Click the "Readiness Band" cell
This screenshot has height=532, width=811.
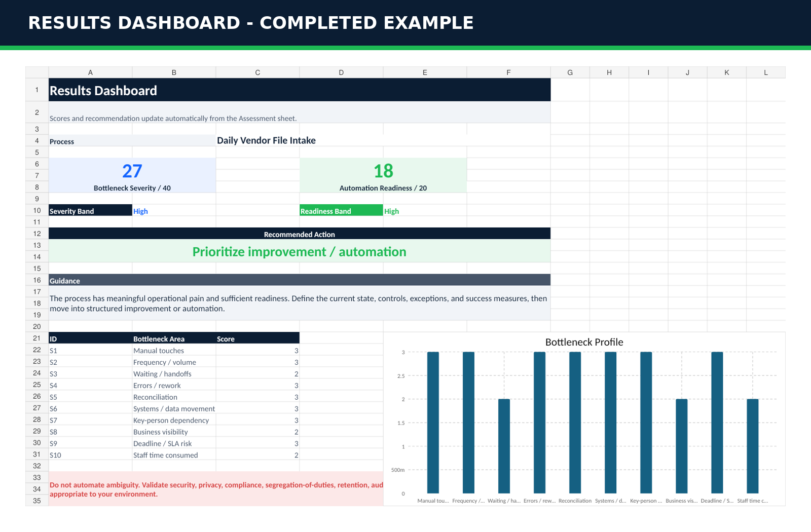(341, 210)
